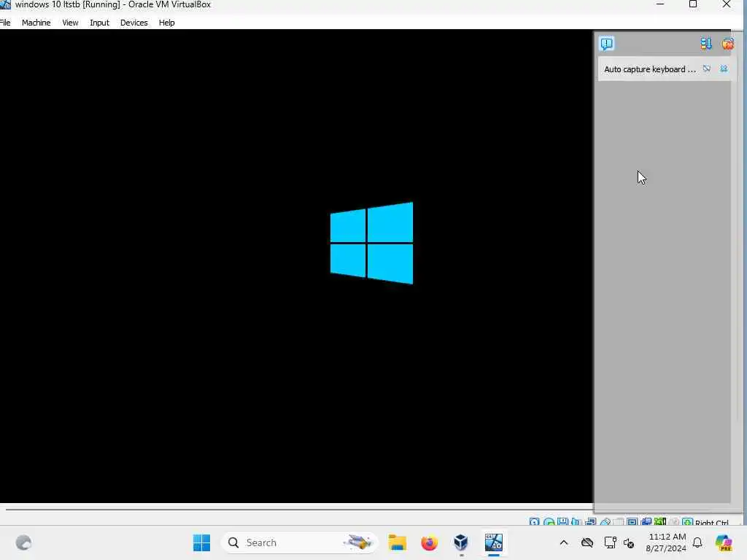Click the crossed-out cloud tray icon
The image size is (747, 560).
[x=587, y=542]
